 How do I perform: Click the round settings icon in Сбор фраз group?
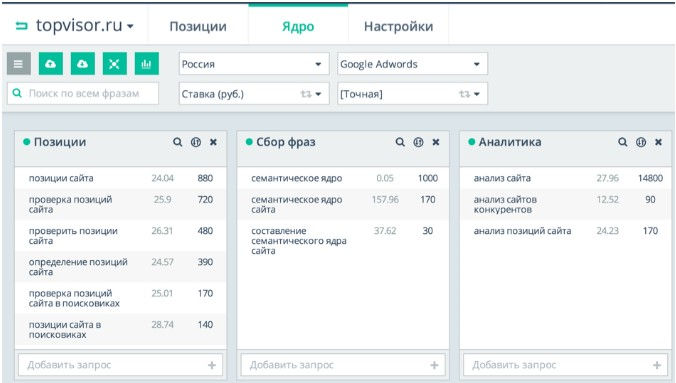tap(418, 142)
